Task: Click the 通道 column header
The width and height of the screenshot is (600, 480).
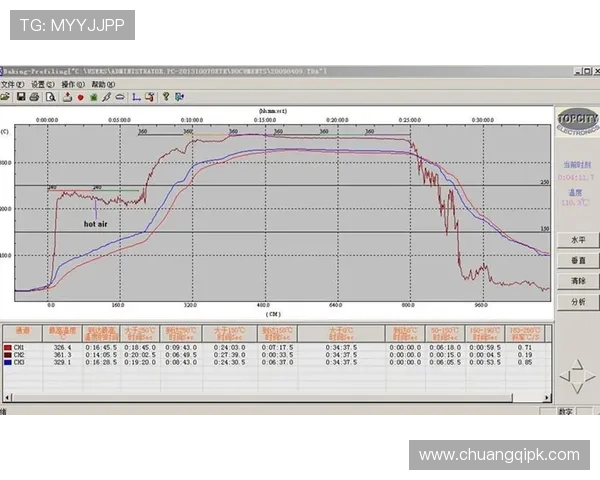Action: (23, 333)
